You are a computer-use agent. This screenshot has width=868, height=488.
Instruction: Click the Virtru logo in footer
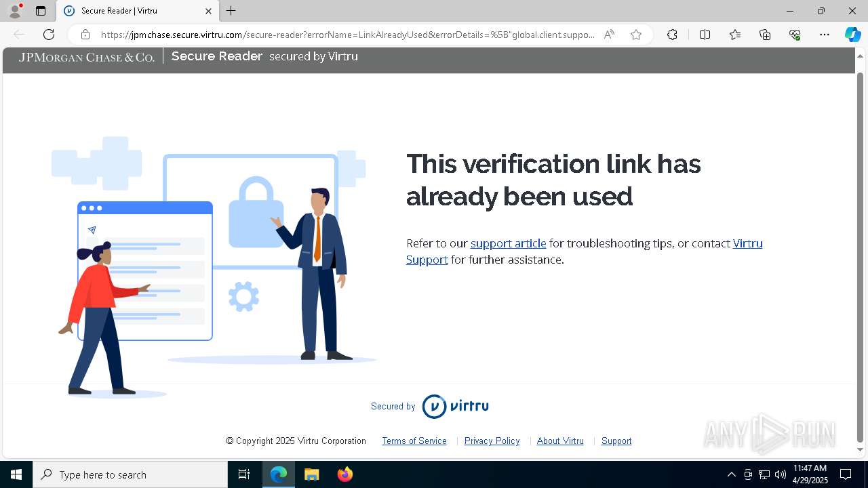point(455,407)
